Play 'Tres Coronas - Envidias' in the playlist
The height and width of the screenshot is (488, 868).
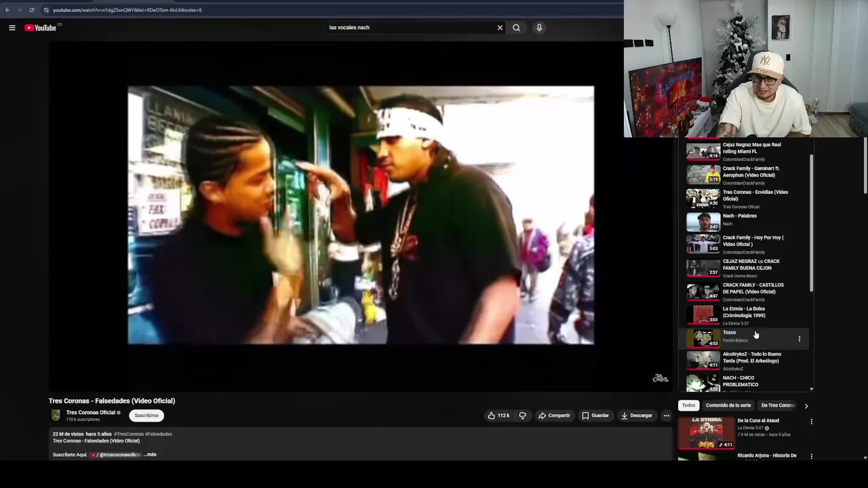pos(745,199)
